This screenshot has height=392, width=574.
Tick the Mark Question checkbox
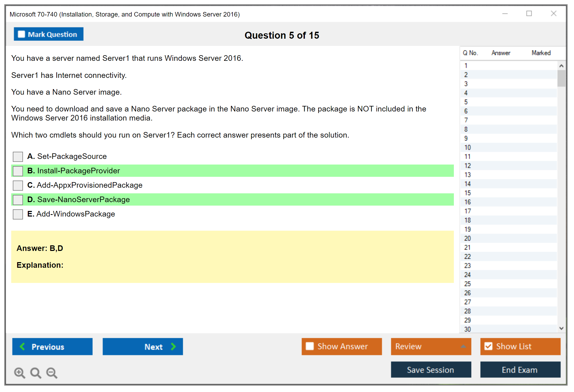[x=21, y=34]
